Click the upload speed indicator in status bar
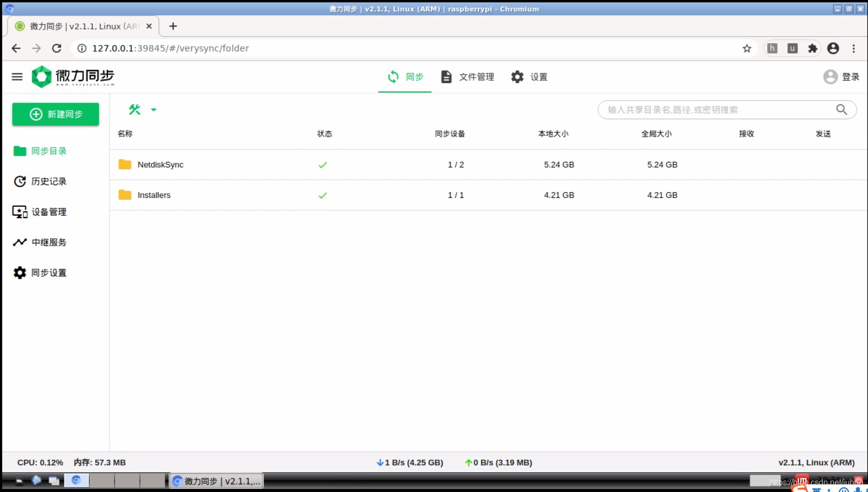The image size is (868, 492). [x=499, y=463]
